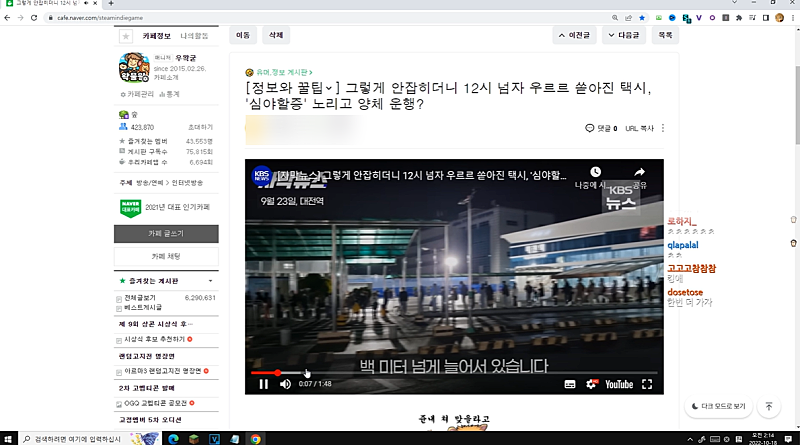Open 베스트게시글 board
Image resolution: width=800 pixels, height=445 pixels.
click(143, 307)
